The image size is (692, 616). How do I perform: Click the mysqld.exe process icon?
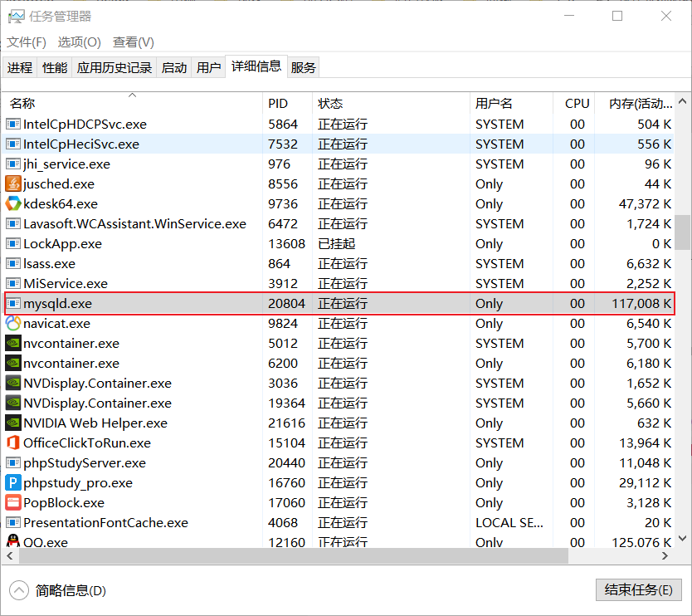pos(13,303)
